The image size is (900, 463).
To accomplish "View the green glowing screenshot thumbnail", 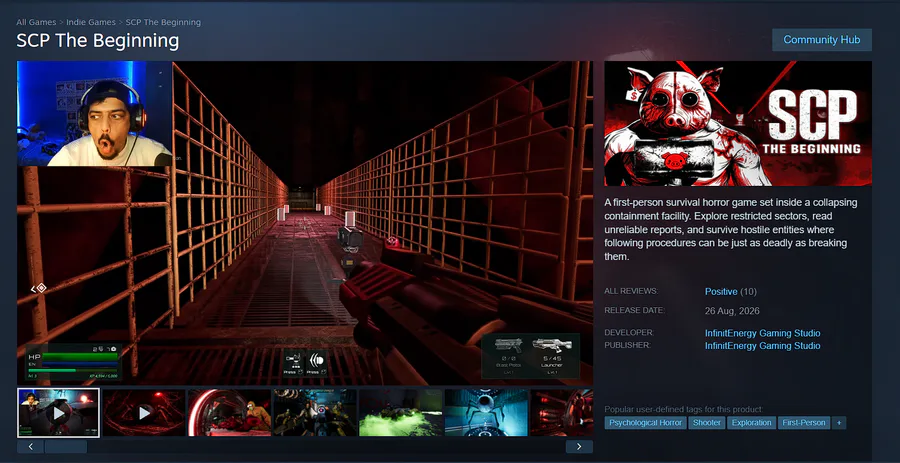I will 401,413.
